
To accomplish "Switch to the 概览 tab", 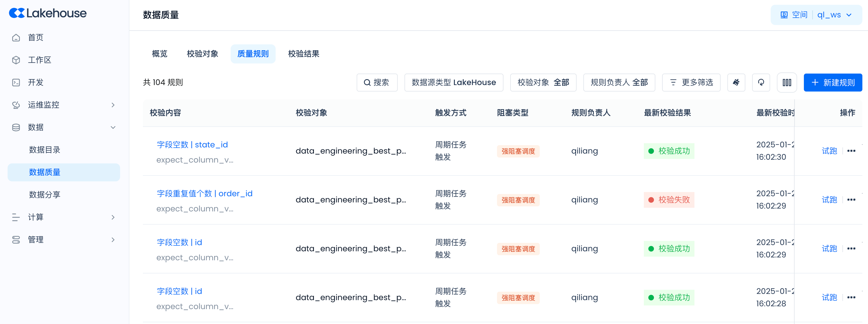I will (159, 54).
